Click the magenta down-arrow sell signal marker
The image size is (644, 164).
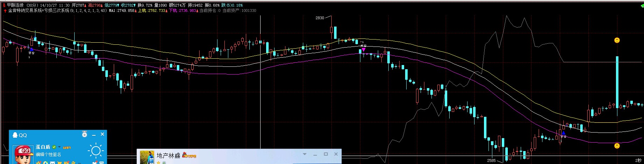363,50
